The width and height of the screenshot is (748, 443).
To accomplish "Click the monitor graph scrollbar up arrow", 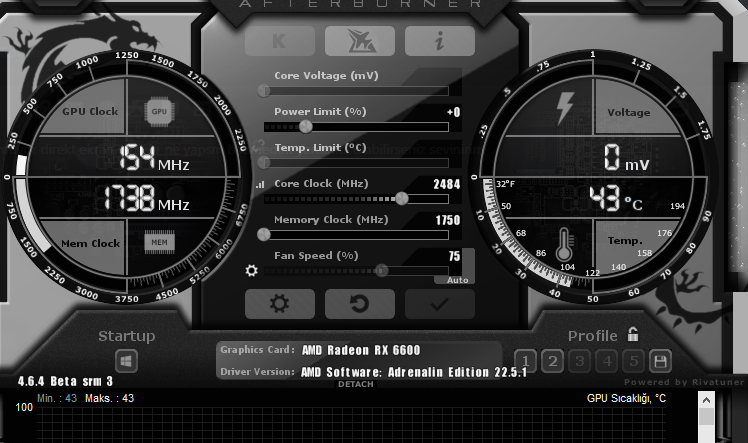I will pyautogui.click(x=706, y=400).
